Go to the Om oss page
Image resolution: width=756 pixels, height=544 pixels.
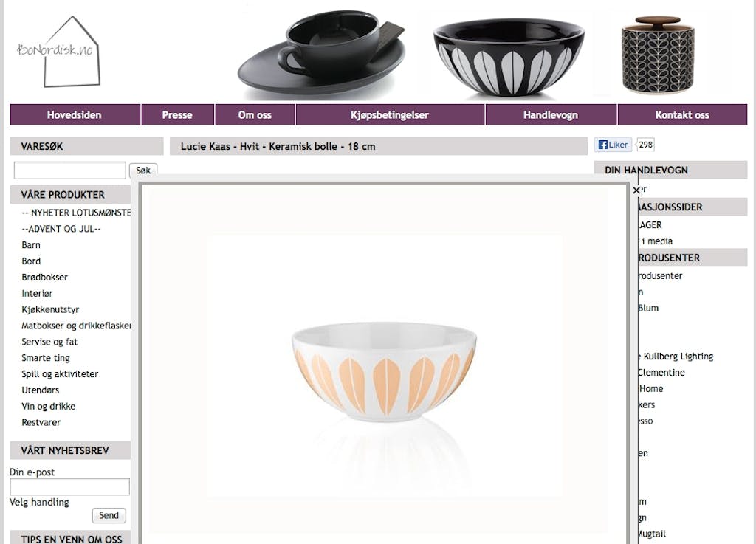coord(255,114)
